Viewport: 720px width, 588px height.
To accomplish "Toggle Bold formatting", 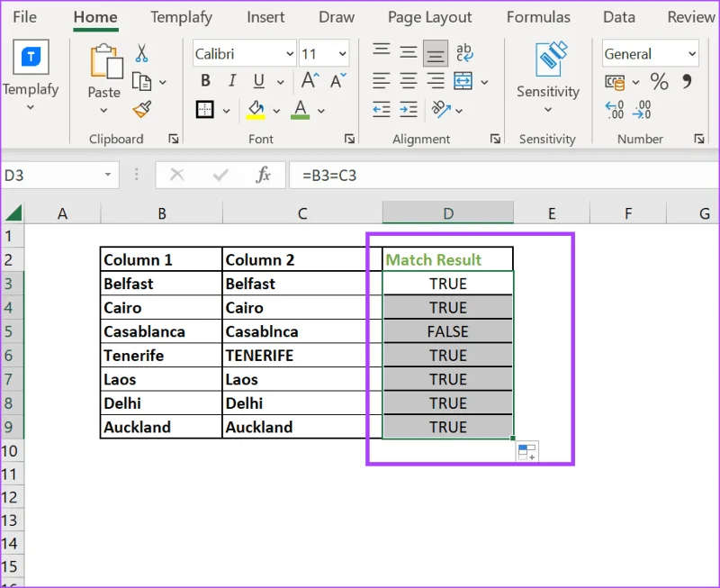I will (205, 81).
